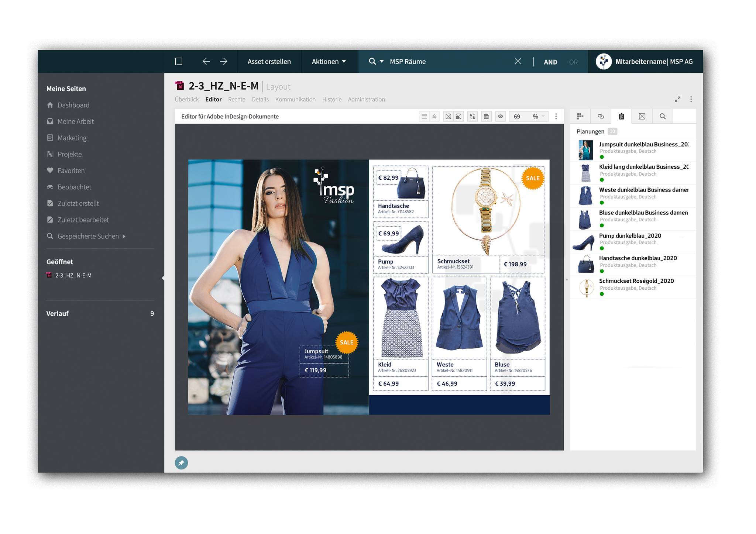756x534 pixels.
Task: Click the Asset erstellen button
Action: pos(269,62)
